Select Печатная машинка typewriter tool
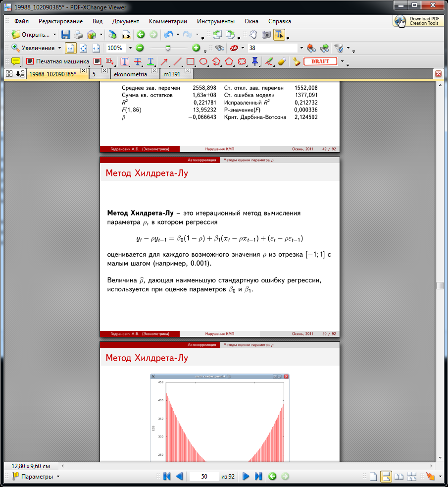This screenshot has width=448, height=487. [x=57, y=61]
